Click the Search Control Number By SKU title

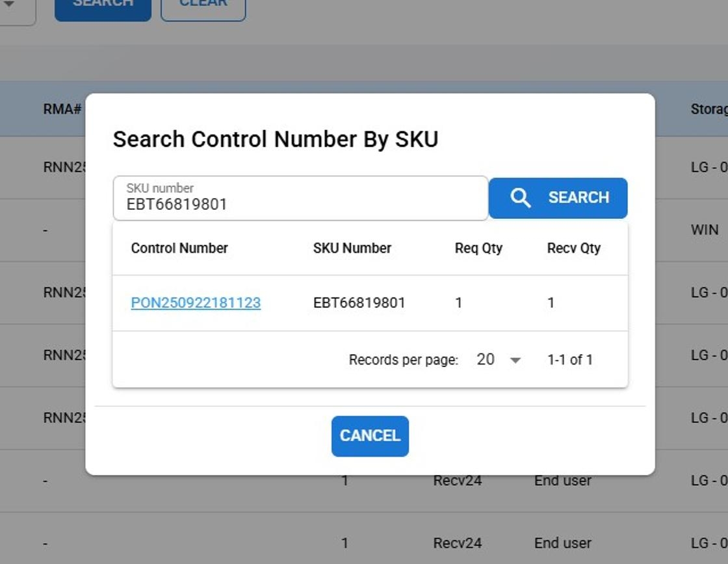pyautogui.click(x=276, y=139)
